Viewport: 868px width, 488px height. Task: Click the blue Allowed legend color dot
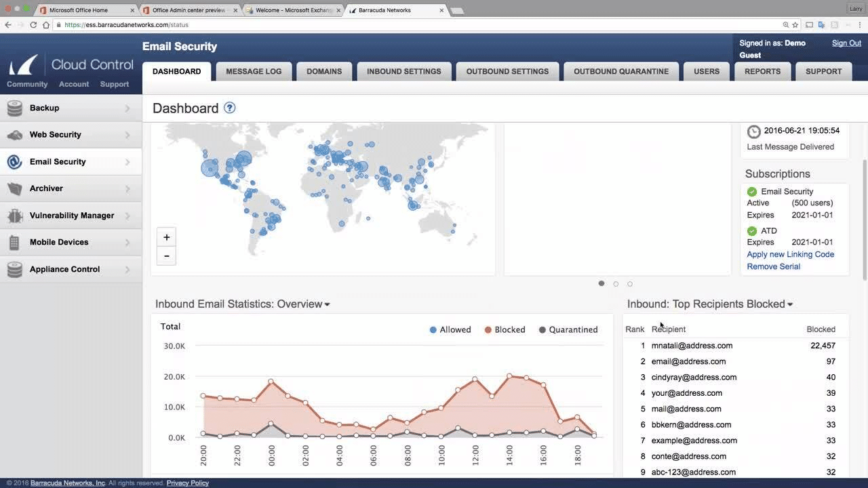[x=433, y=330]
